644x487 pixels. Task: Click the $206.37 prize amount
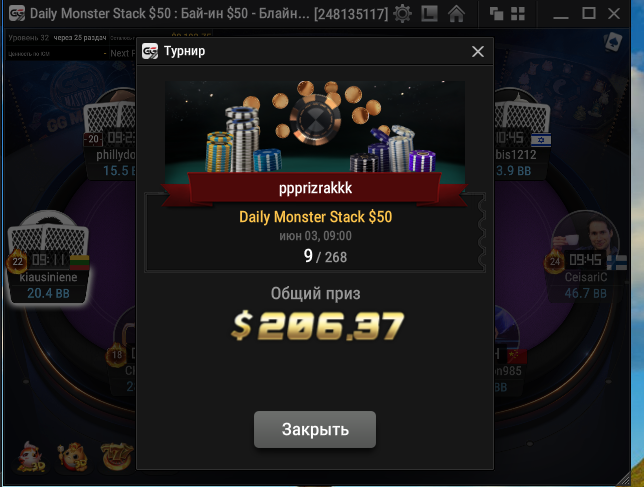(318, 326)
